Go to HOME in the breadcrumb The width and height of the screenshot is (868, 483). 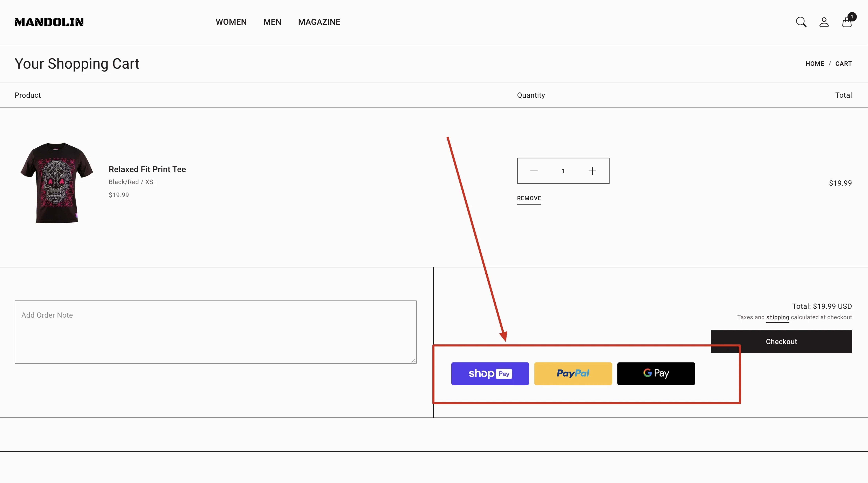tap(814, 64)
